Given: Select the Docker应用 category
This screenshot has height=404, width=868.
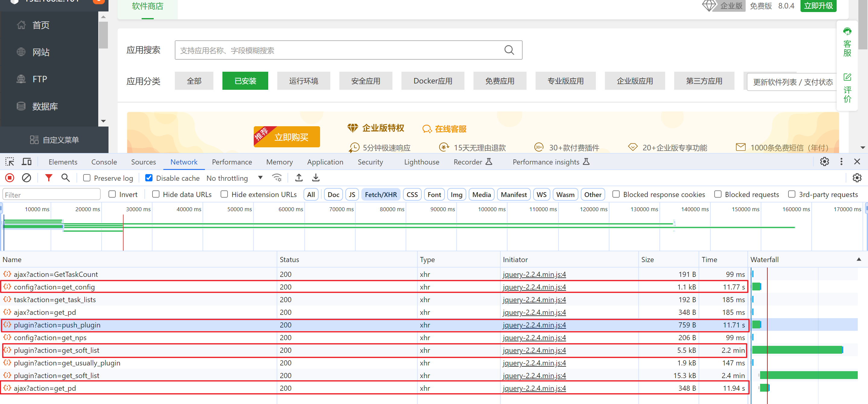Looking at the screenshot, I should (x=433, y=81).
